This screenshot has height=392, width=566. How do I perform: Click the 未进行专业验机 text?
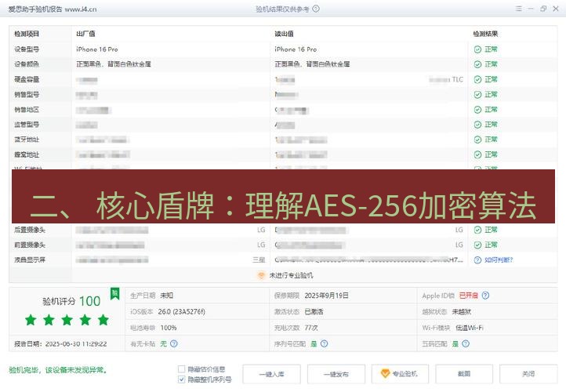pyautogui.click(x=291, y=275)
